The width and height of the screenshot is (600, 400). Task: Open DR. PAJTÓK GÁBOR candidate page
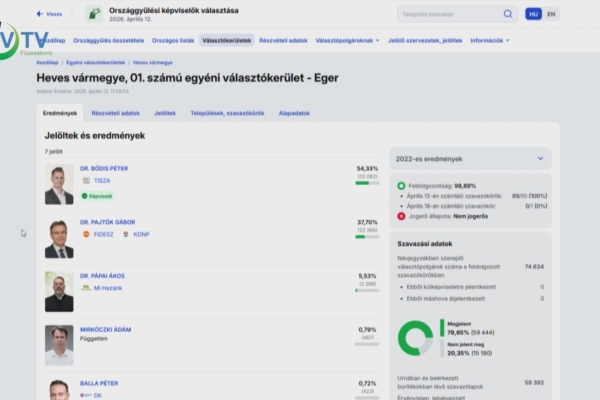tap(108, 222)
